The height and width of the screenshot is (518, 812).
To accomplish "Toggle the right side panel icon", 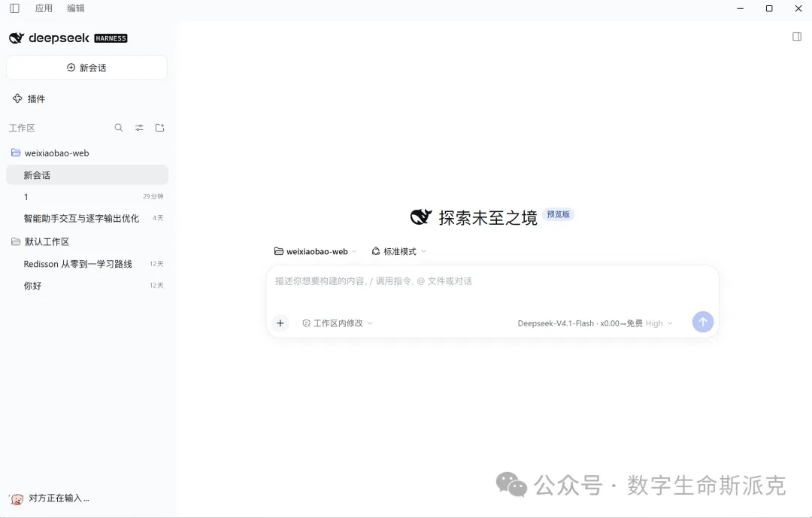I will (797, 36).
